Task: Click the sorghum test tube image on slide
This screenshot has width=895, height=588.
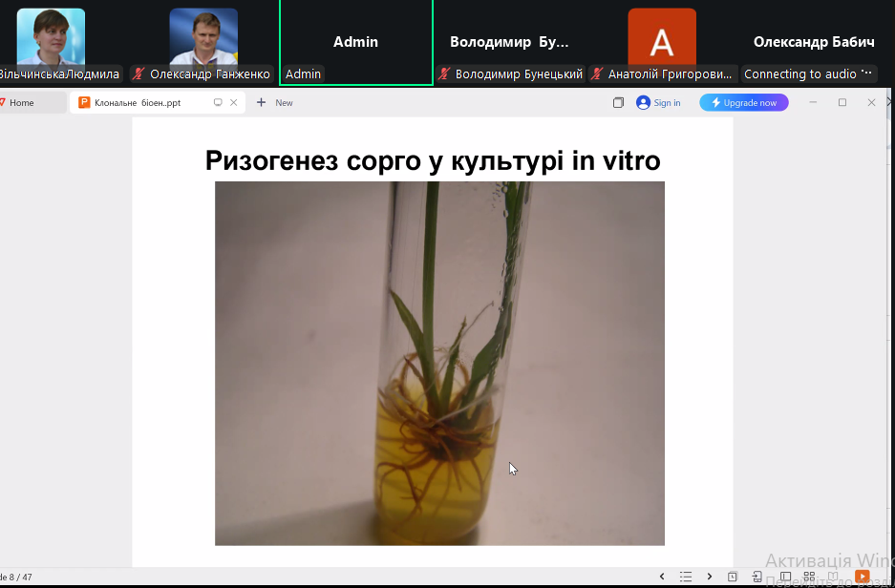Action: pos(439,363)
